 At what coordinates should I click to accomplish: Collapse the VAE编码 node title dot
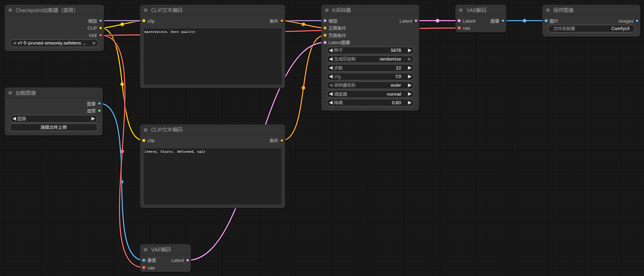click(x=146, y=249)
